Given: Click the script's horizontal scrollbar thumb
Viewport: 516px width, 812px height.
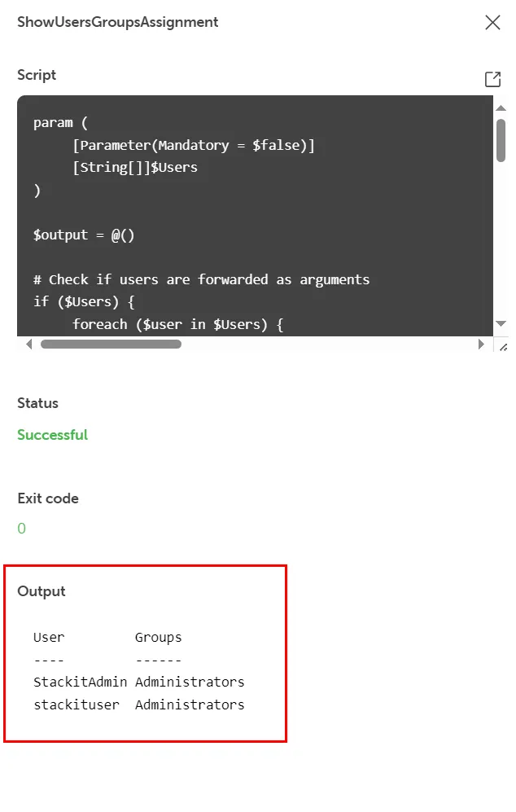Looking at the screenshot, I should [x=111, y=345].
